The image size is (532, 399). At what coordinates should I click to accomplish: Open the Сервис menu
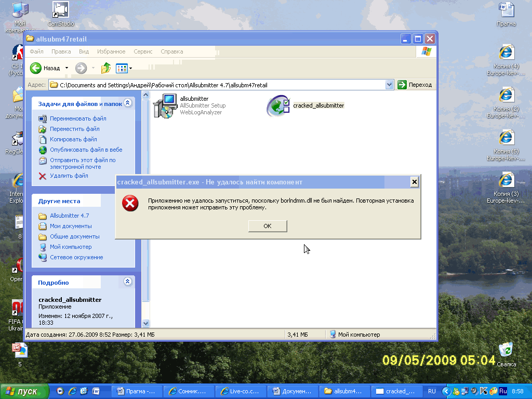click(x=143, y=51)
